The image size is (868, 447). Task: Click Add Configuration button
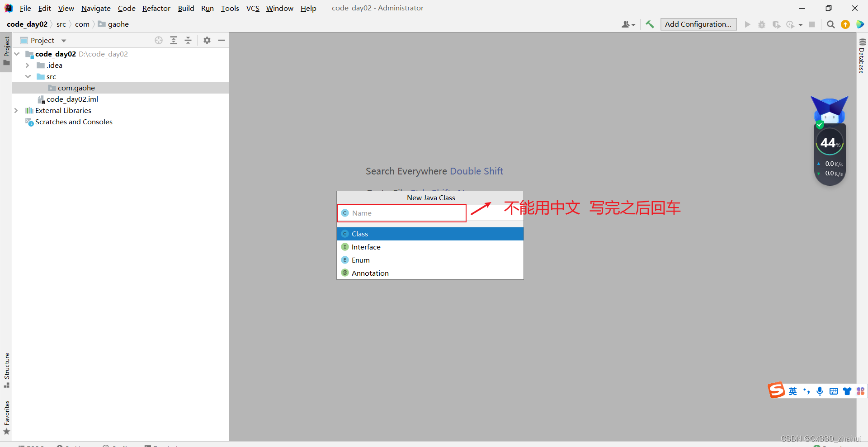coord(698,24)
